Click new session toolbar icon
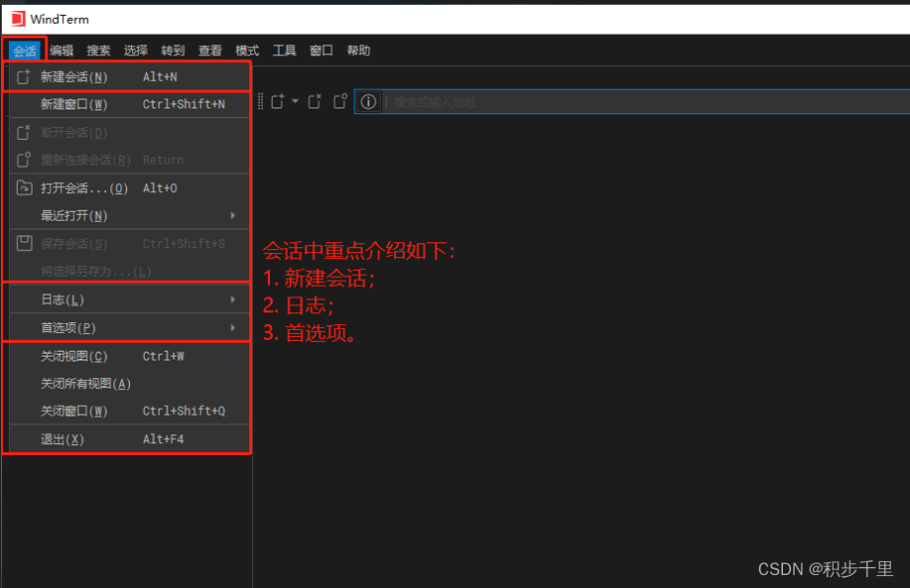 [x=278, y=101]
